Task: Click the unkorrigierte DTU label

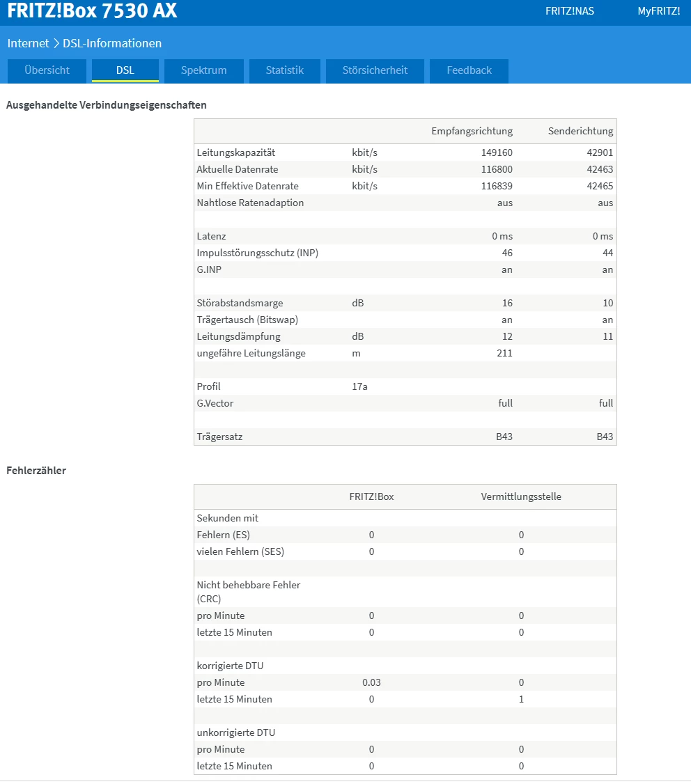Action: [x=235, y=732]
